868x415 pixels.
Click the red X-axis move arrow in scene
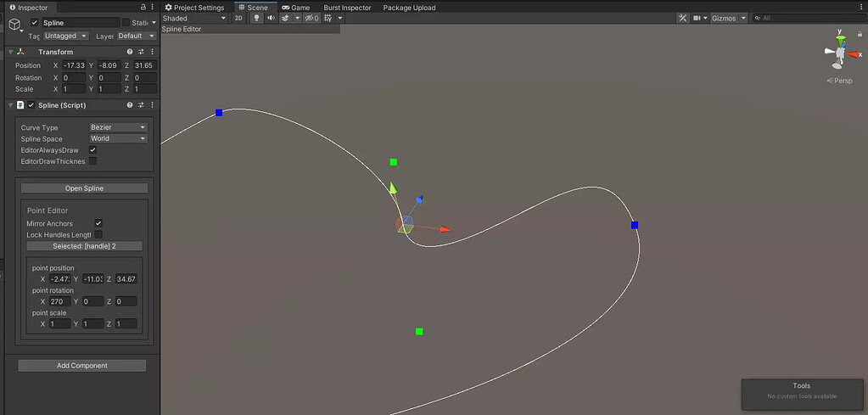click(445, 229)
